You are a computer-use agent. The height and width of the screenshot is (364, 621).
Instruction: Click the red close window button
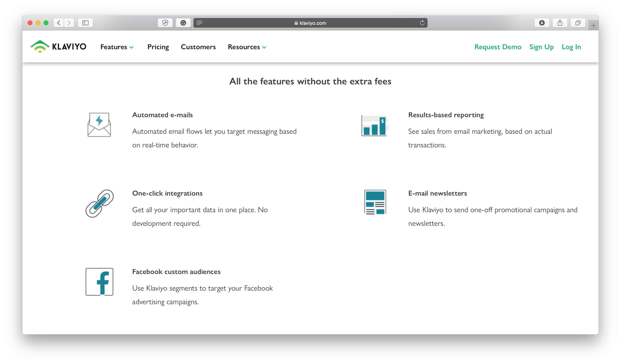click(30, 23)
